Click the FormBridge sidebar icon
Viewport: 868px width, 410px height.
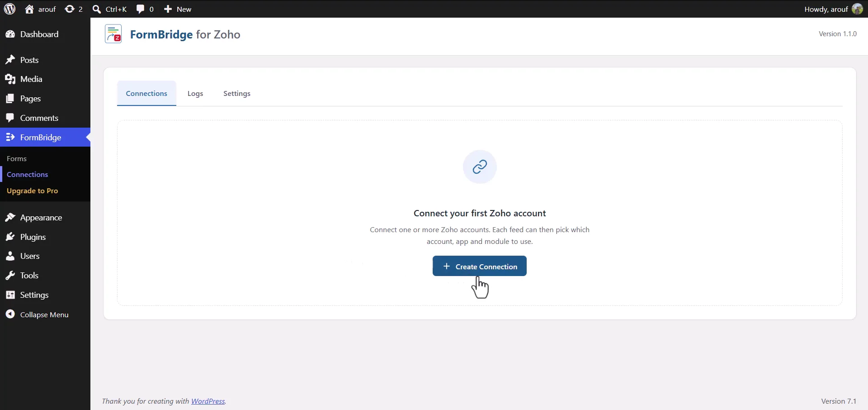pyautogui.click(x=10, y=137)
